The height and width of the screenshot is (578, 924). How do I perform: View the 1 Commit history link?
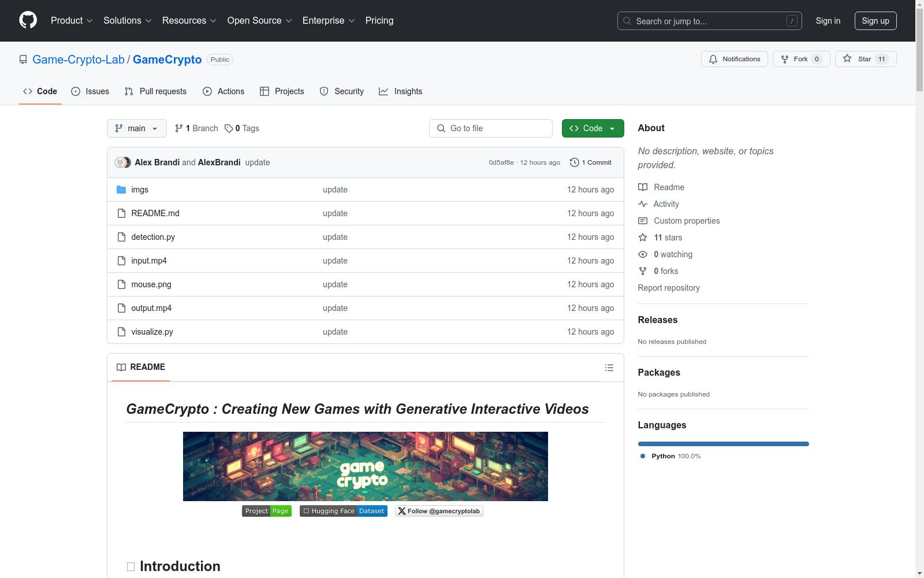[590, 162]
